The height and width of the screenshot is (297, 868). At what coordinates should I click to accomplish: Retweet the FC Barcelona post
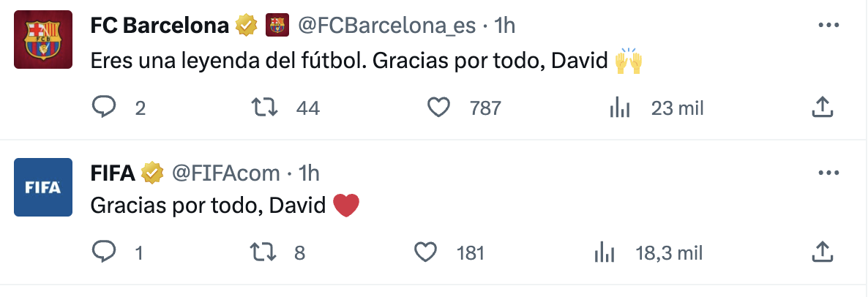(264, 108)
